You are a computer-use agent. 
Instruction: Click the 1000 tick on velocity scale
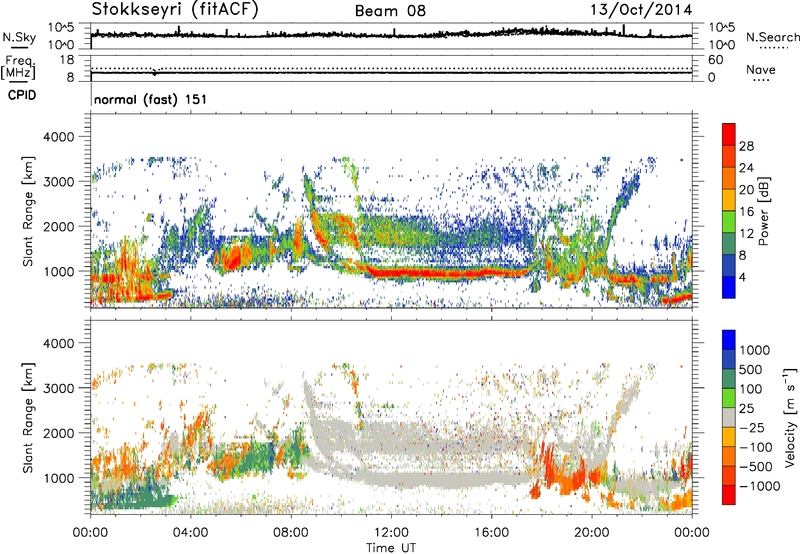[x=755, y=350]
